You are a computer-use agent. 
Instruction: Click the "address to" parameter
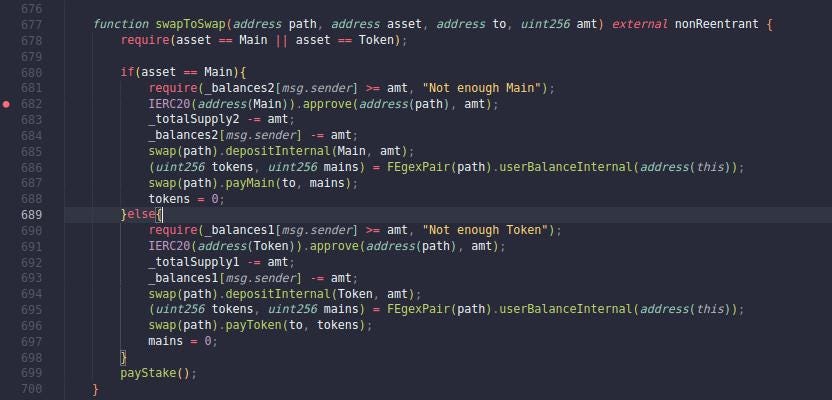pyautogui.click(x=470, y=24)
